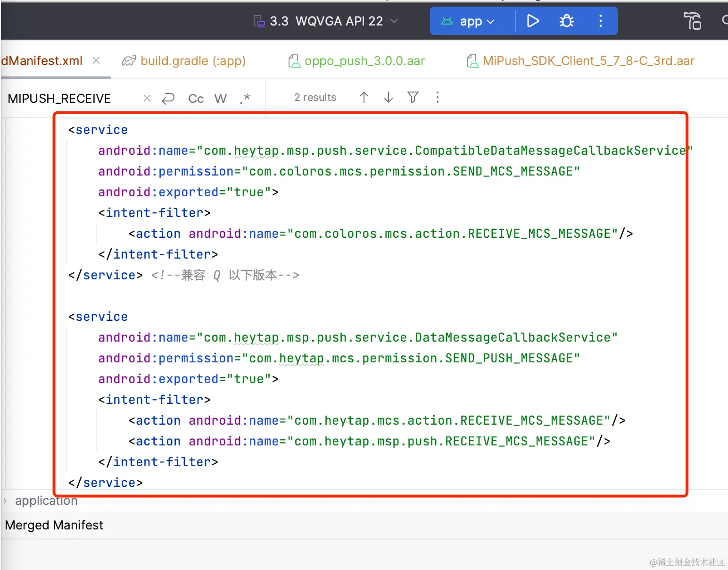Click the 兼容 Q 以下版本 comment
This screenshot has width=728, height=570.
(x=225, y=275)
